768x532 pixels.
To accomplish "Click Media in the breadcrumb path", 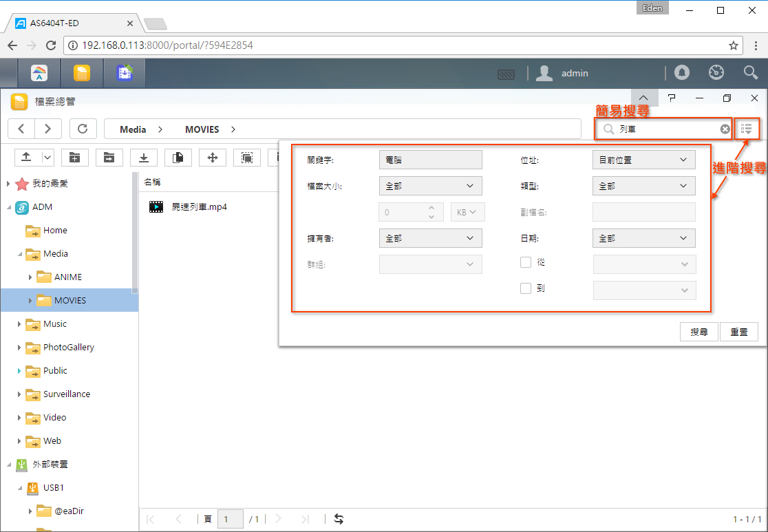I will pos(133,129).
